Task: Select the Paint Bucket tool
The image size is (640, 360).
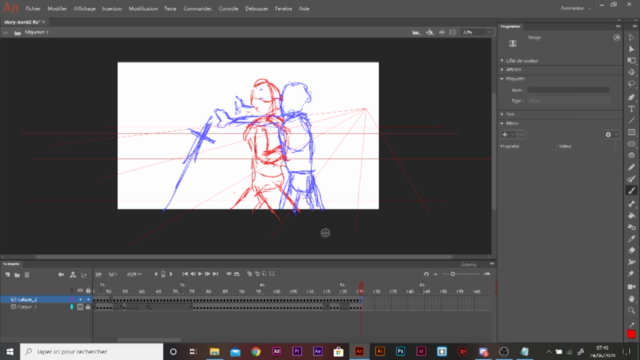Action: click(x=631, y=216)
